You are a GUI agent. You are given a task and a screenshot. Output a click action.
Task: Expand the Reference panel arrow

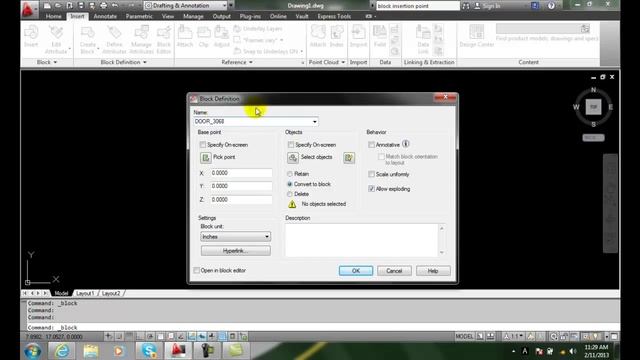[251, 62]
